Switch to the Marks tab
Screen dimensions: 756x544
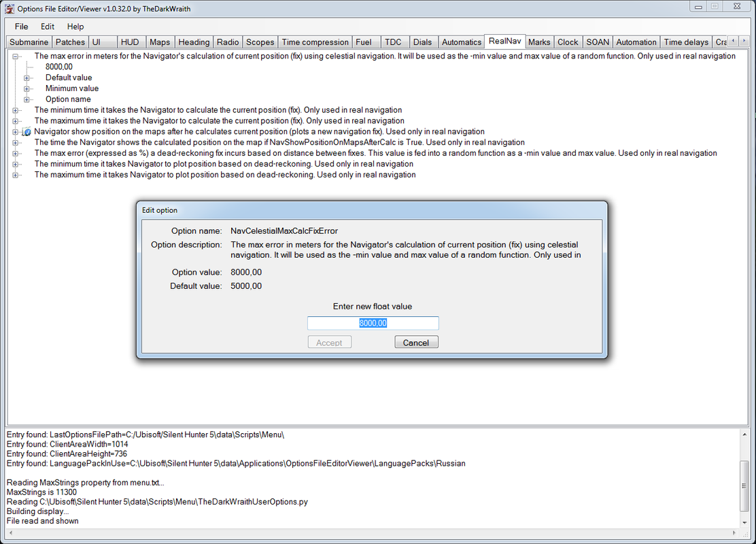tap(539, 42)
